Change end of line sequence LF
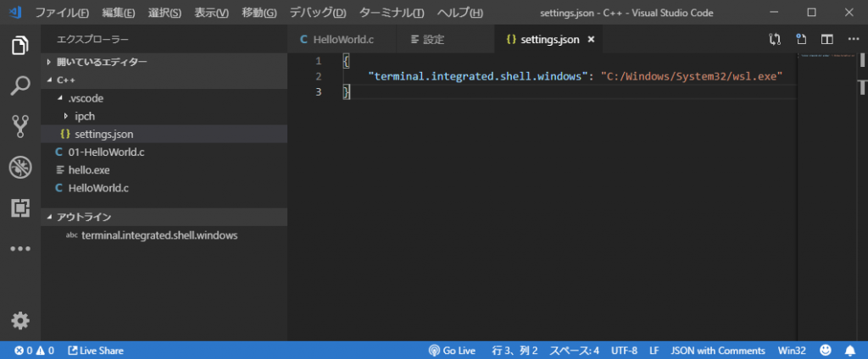Screen dimensions: 868x359 click(654, 351)
